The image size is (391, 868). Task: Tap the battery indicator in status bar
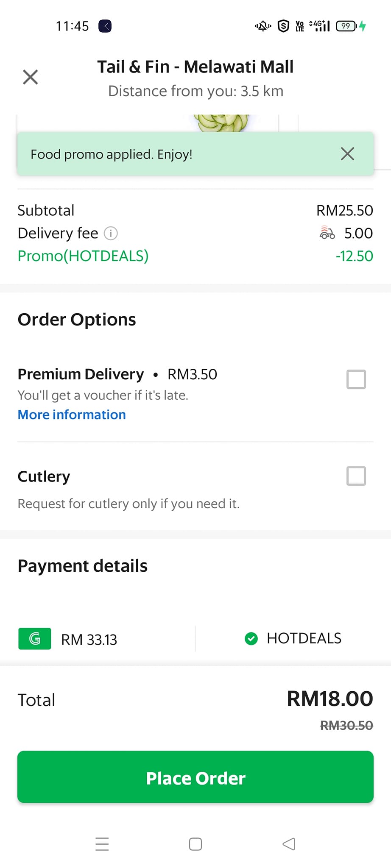point(346,26)
